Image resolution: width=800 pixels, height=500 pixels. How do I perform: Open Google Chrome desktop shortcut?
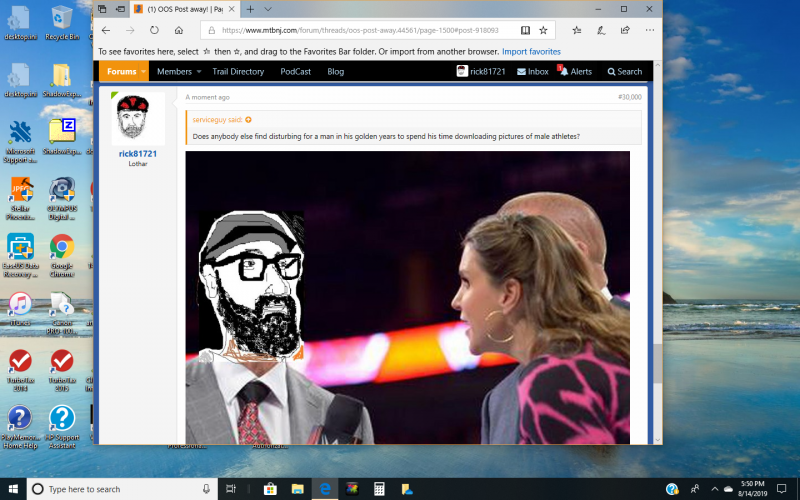pos(61,249)
